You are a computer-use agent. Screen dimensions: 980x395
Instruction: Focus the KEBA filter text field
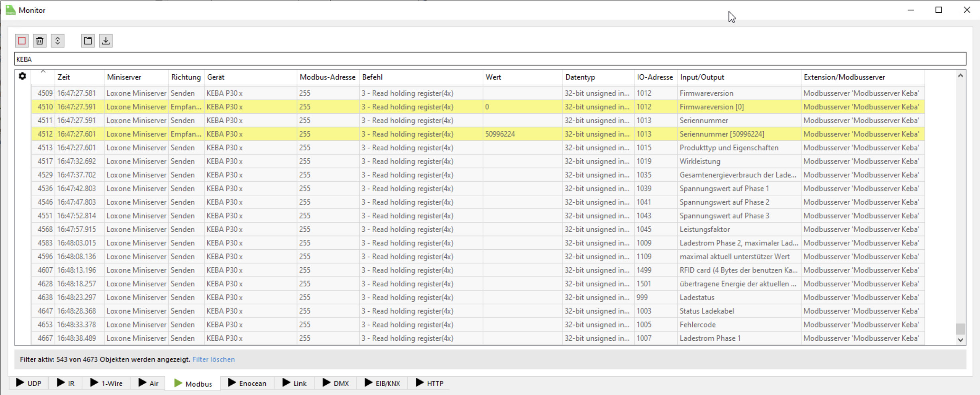coord(490,59)
